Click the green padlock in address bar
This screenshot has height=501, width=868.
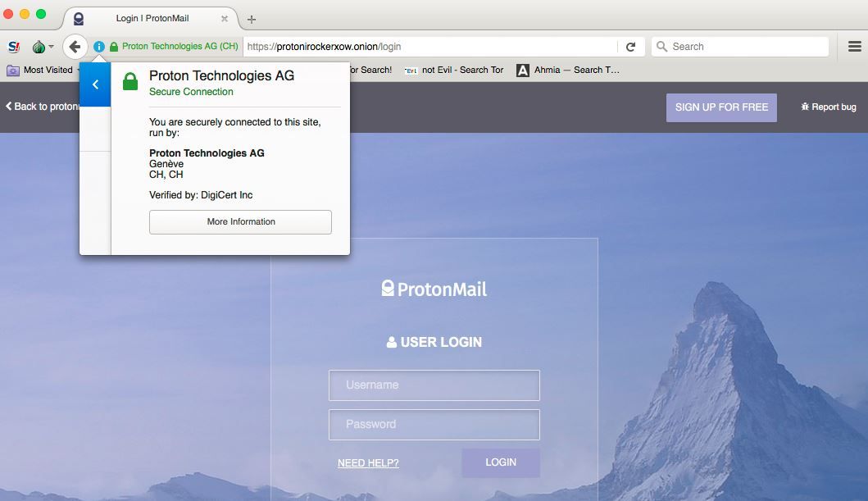click(114, 47)
